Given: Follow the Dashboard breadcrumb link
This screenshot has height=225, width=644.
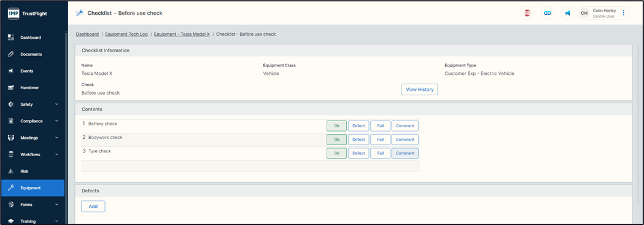Looking at the screenshot, I should click(x=87, y=34).
